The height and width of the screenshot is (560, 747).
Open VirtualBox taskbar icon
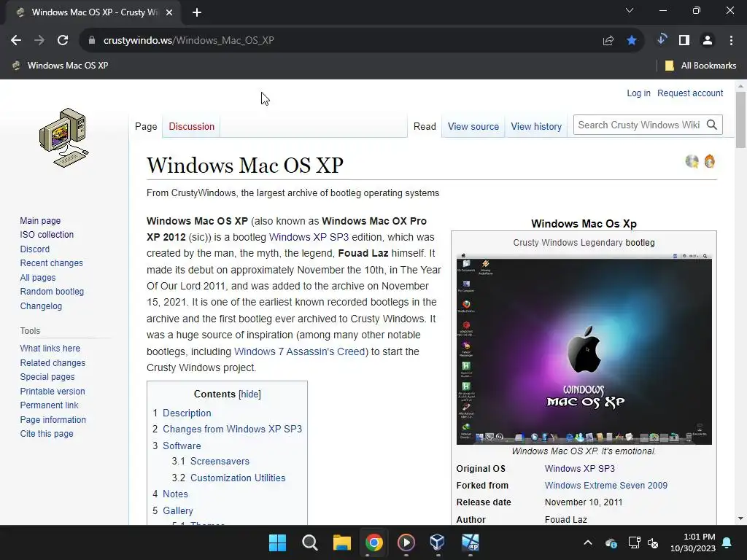tap(438, 542)
